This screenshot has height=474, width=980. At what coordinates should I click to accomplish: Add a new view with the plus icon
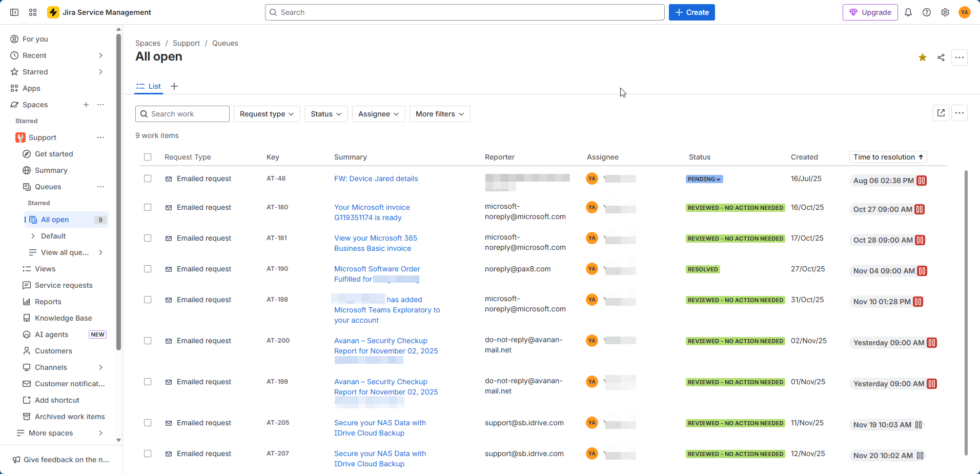174,86
